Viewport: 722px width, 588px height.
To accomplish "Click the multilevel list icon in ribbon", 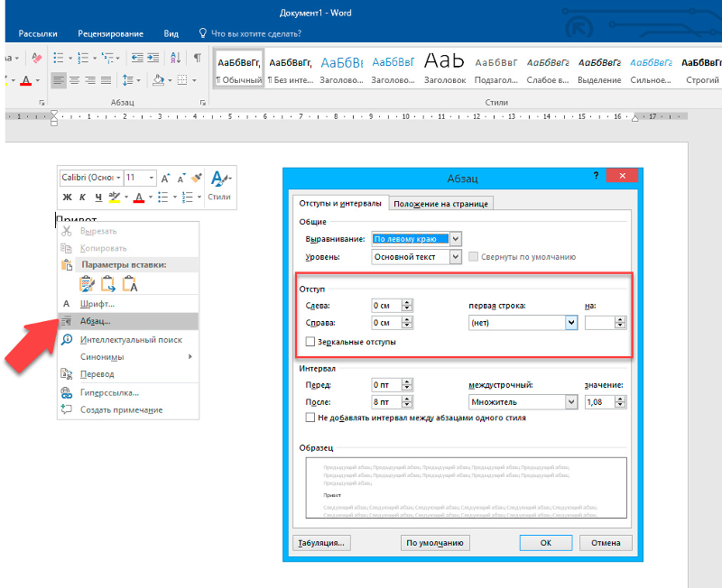I will tap(107, 58).
